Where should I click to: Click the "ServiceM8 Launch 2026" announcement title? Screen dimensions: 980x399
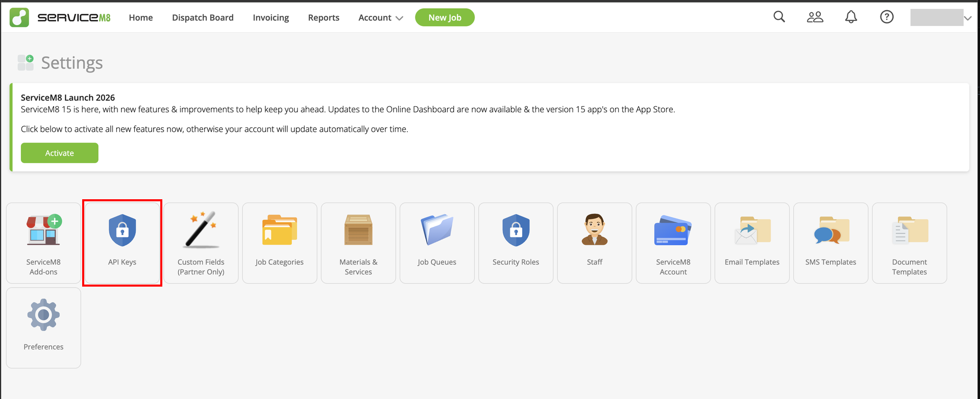[68, 98]
